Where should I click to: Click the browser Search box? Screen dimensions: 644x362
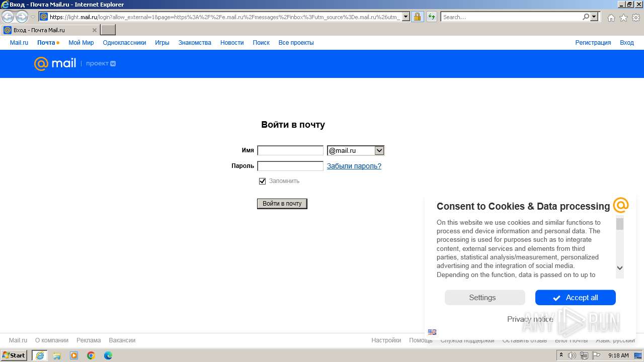pyautogui.click(x=511, y=17)
